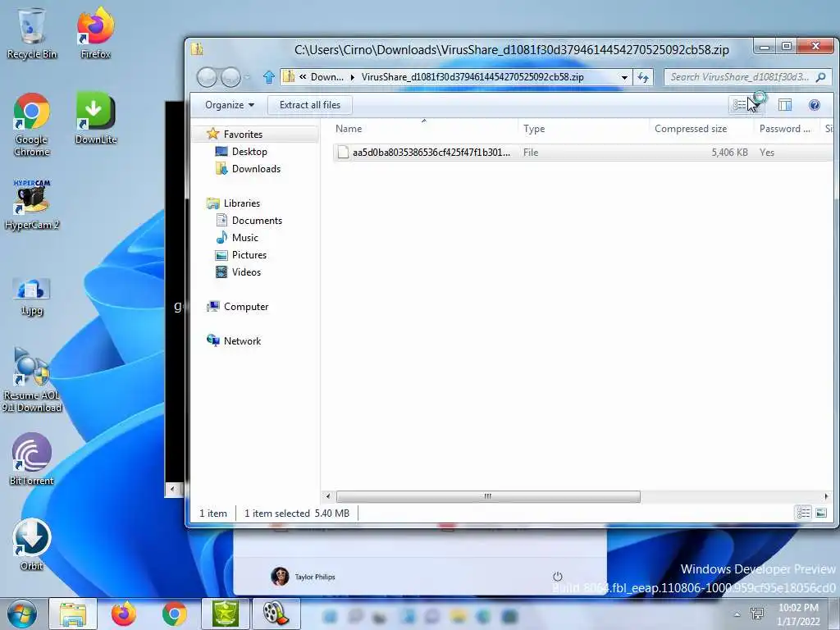This screenshot has width=840, height=630.
Task: Click horizontal scrollbar thumb in file list
Action: pyautogui.click(x=487, y=496)
